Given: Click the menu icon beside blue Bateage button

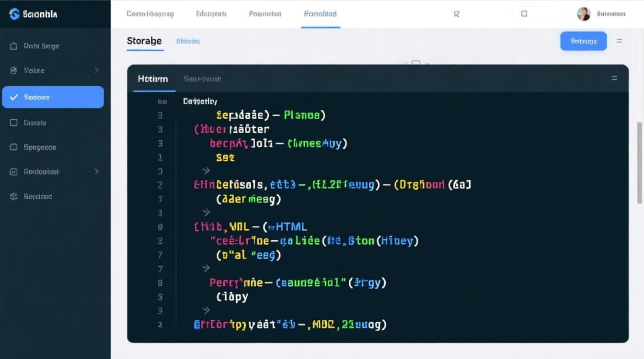Looking at the screenshot, I should pos(619,41).
